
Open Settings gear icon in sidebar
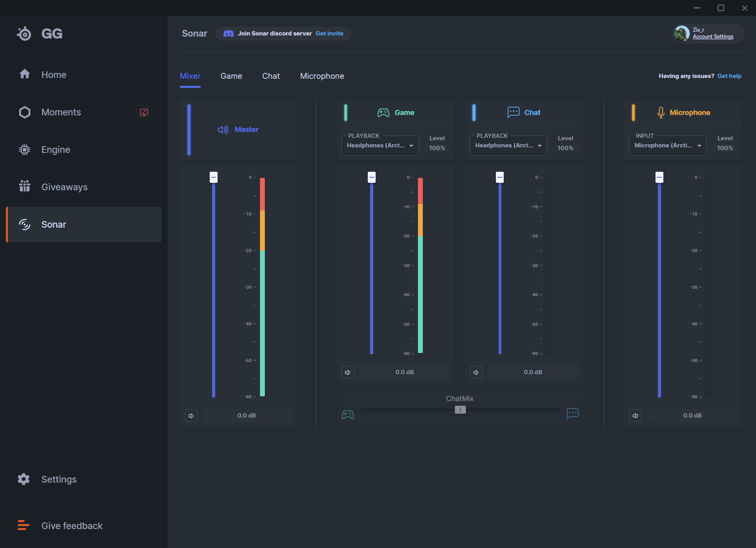tap(24, 479)
